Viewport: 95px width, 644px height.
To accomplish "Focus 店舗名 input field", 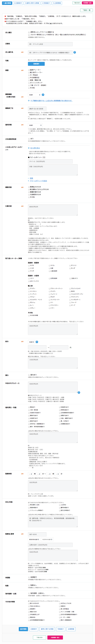I will 50,44.
